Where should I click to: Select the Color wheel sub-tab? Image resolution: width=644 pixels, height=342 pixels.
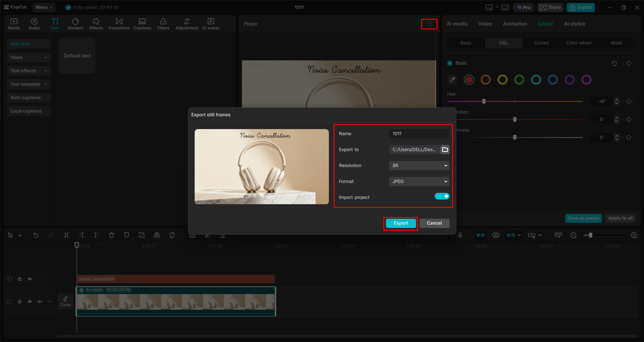[579, 43]
